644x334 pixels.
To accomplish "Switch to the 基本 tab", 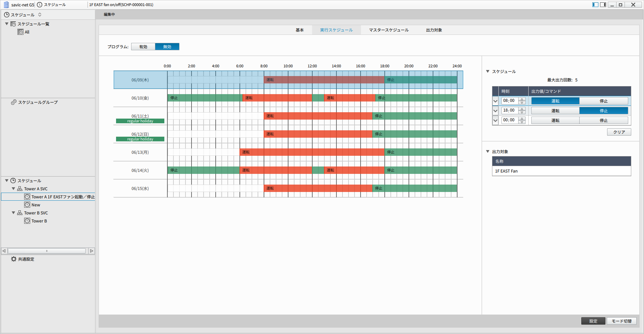I will [300, 30].
